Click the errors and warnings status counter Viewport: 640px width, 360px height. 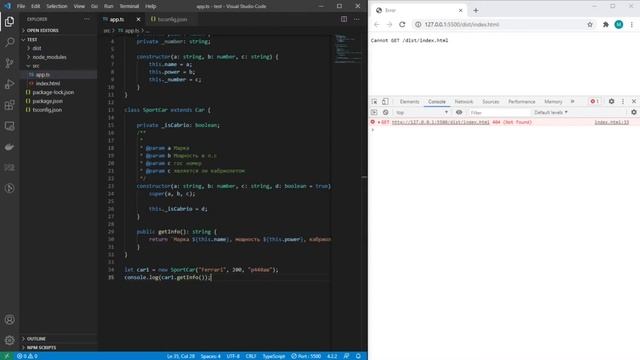(27, 356)
